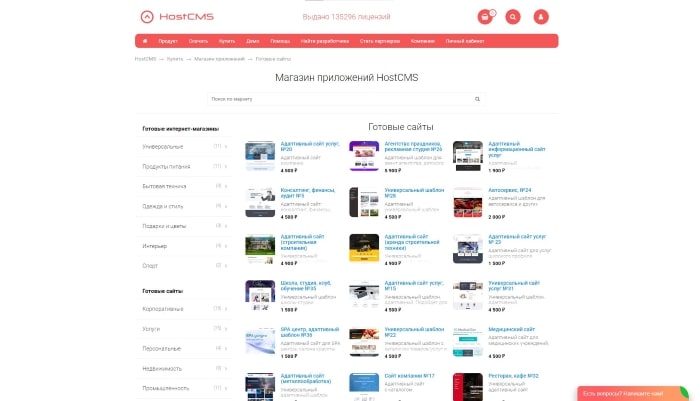Viewport: 700px width, 401px height.
Task: Open 'Адаптивный сайт услуг, №20' title link
Action: (x=310, y=146)
